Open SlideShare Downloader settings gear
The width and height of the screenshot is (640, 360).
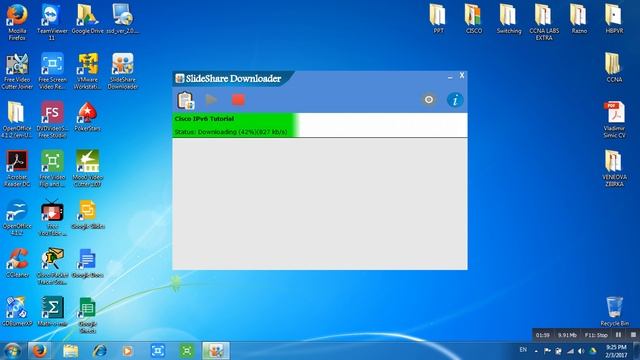(x=429, y=100)
